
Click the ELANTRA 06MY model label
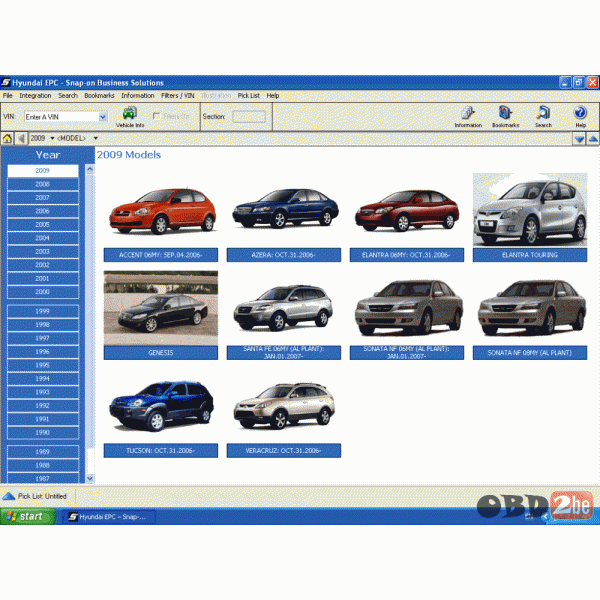(x=407, y=255)
